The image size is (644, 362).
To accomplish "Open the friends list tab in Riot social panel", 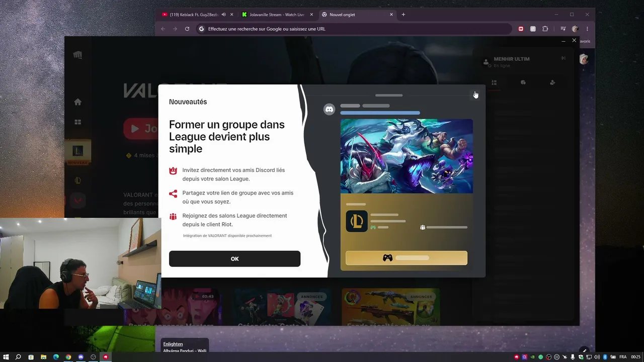I will 494,82.
